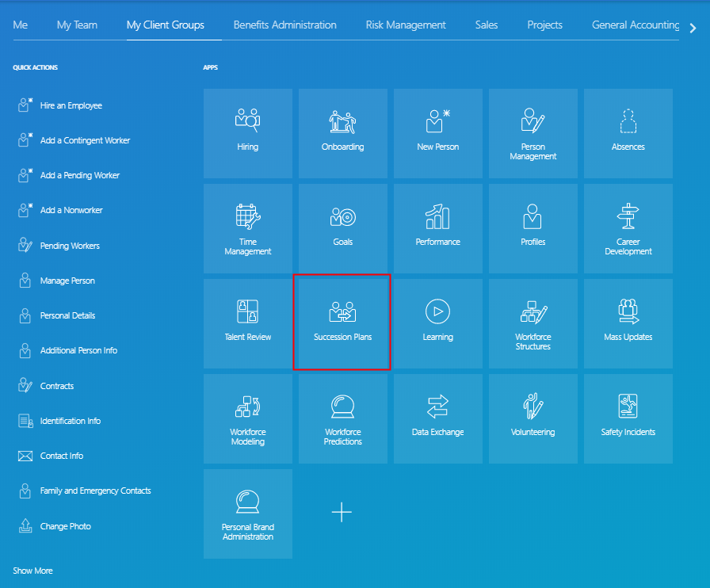
Task: Select the Goals app
Action: click(x=342, y=228)
